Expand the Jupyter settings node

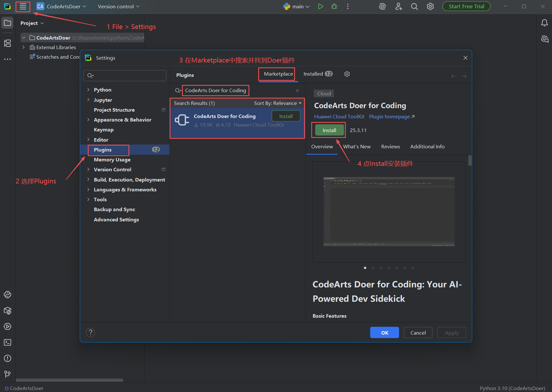88,100
